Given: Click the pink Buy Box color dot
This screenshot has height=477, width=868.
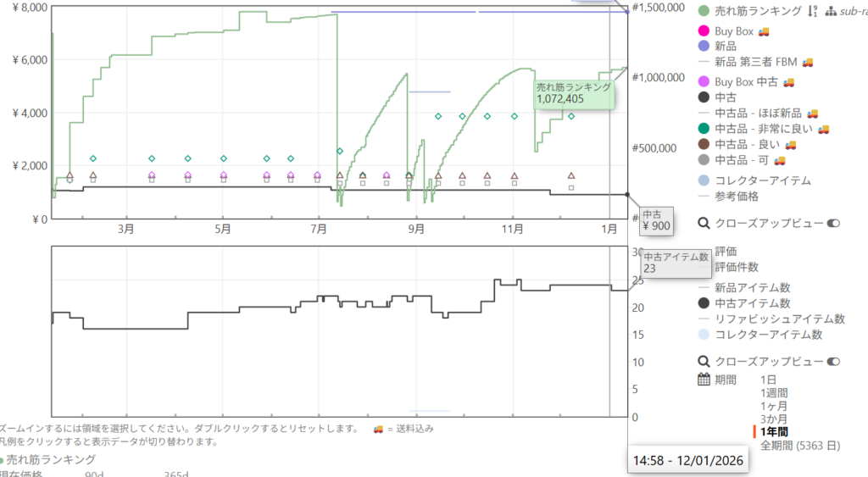Looking at the screenshot, I should [x=704, y=31].
